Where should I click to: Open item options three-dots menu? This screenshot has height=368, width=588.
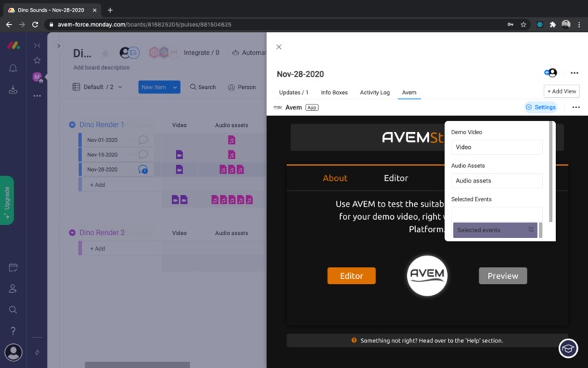tap(574, 73)
